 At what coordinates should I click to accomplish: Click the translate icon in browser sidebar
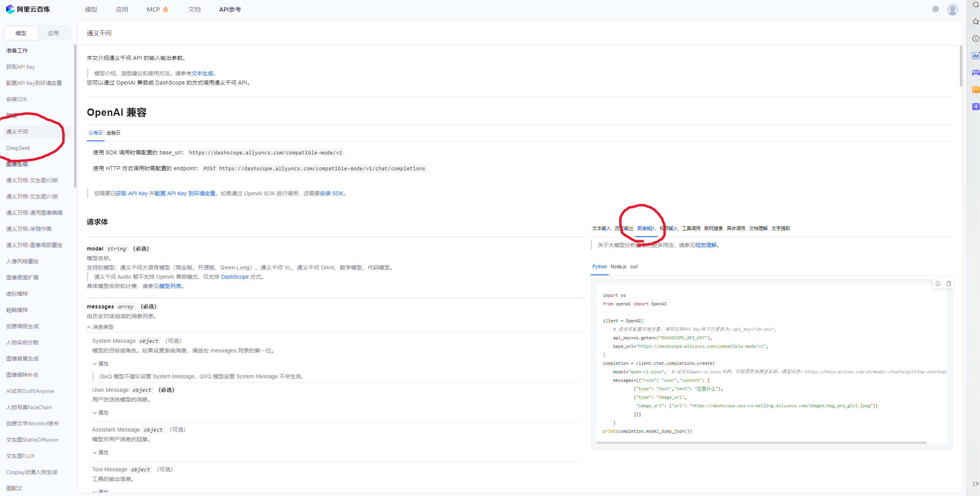pyautogui.click(x=975, y=107)
